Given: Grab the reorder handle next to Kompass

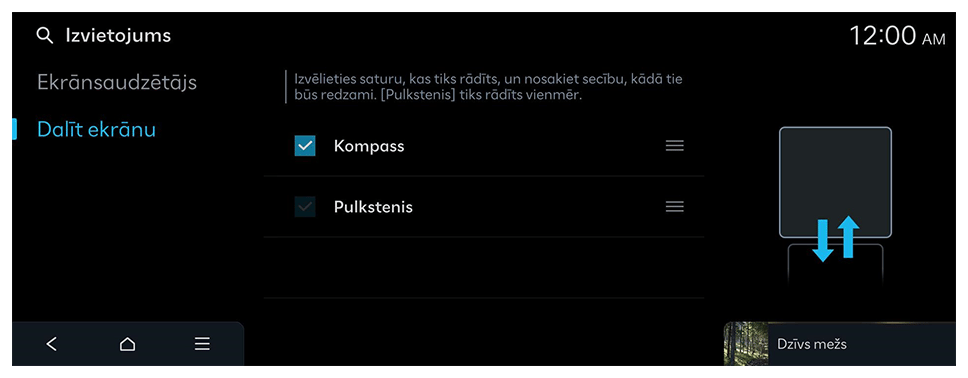Looking at the screenshot, I should click(675, 146).
